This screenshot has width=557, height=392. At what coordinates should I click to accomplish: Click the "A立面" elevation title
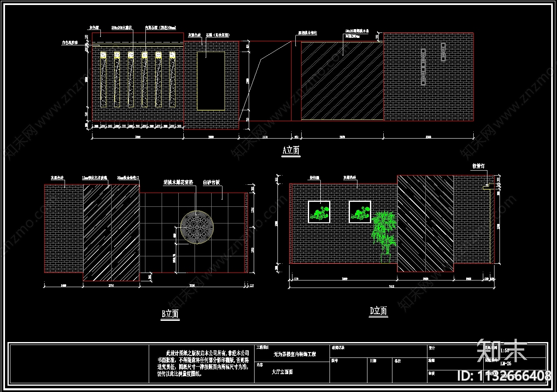(x=291, y=150)
